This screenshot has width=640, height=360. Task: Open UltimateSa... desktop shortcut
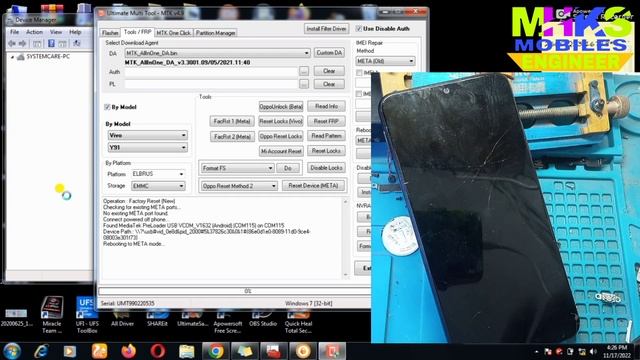point(192,318)
